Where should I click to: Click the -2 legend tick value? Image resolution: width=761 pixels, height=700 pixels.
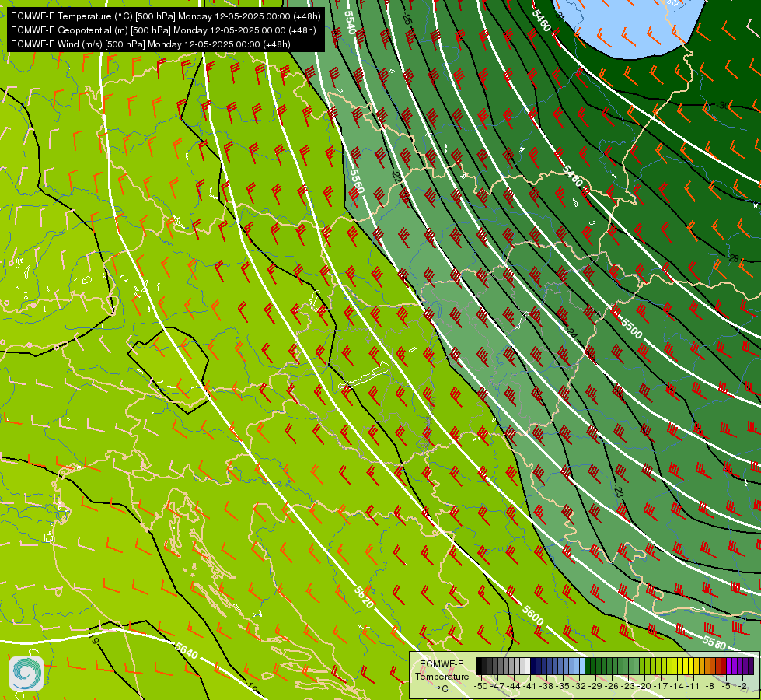(x=742, y=686)
